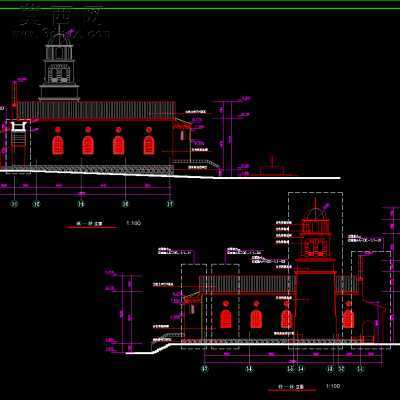Viewport: 400px width, 400px height.
Task: Select the striped tiled roof of the upper elevation
Action: pos(96,110)
